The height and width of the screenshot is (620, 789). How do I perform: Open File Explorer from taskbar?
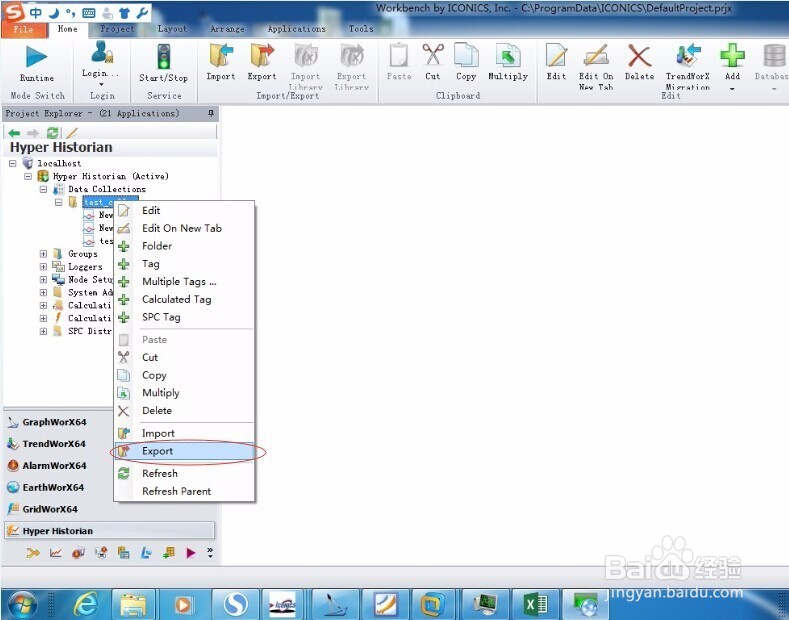click(x=133, y=603)
